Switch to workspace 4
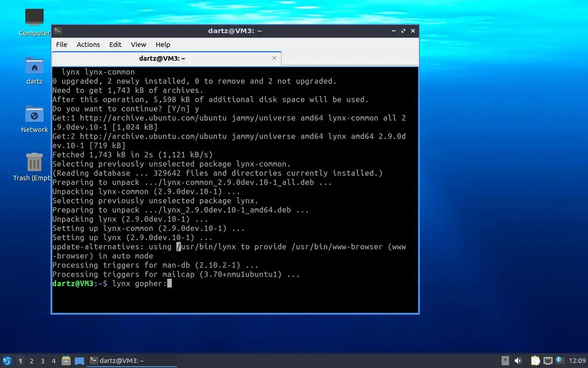Screen dimensions: 588x368 pyautogui.click(x=53, y=361)
